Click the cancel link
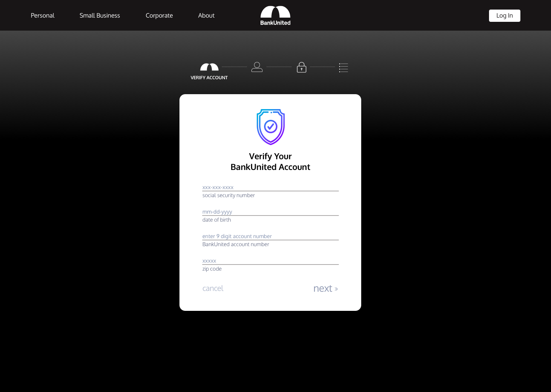551x392 pixels. pyautogui.click(x=213, y=288)
